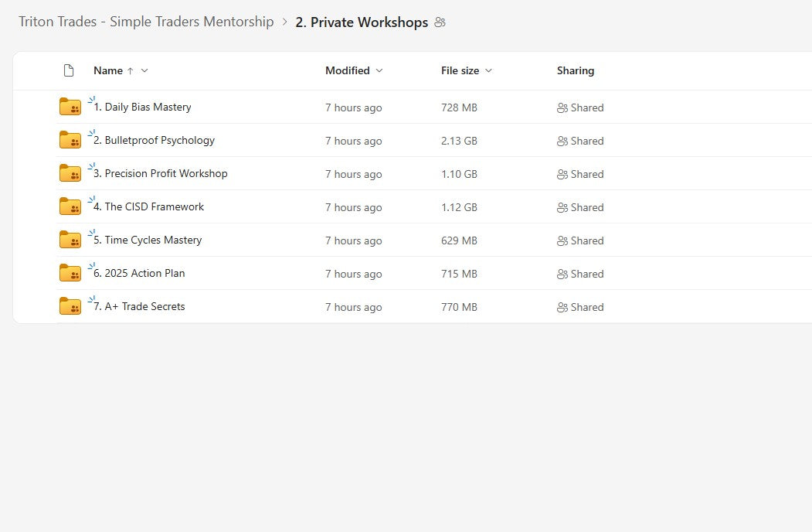Screen dimensions: 812x532
Task: Click the '7. A+ Trade Secrets' folder icon
Action: coord(70,306)
